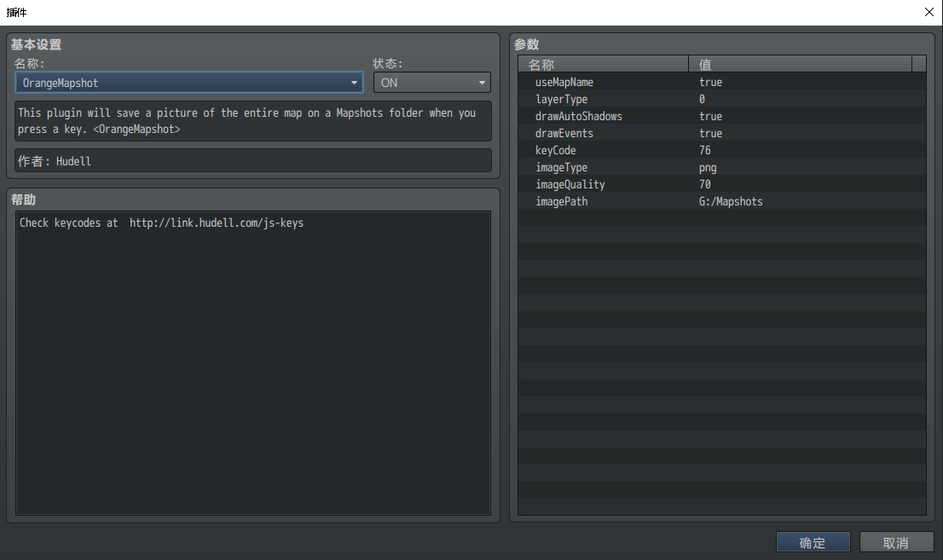943x560 pixels.
Task: Select the imageType parameter name
Action: [561, 167]
